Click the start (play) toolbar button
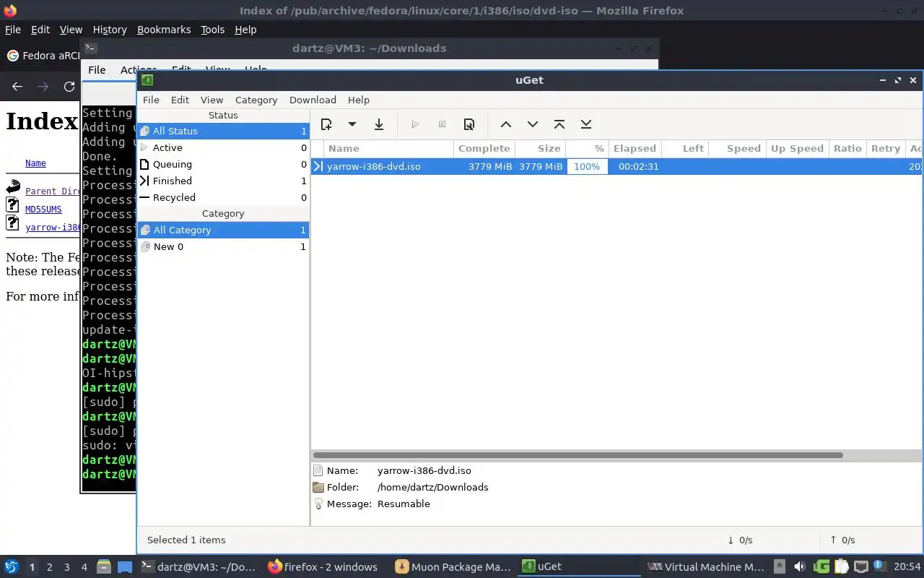This screenshot has height=578, width=924. tap(415, 124)
